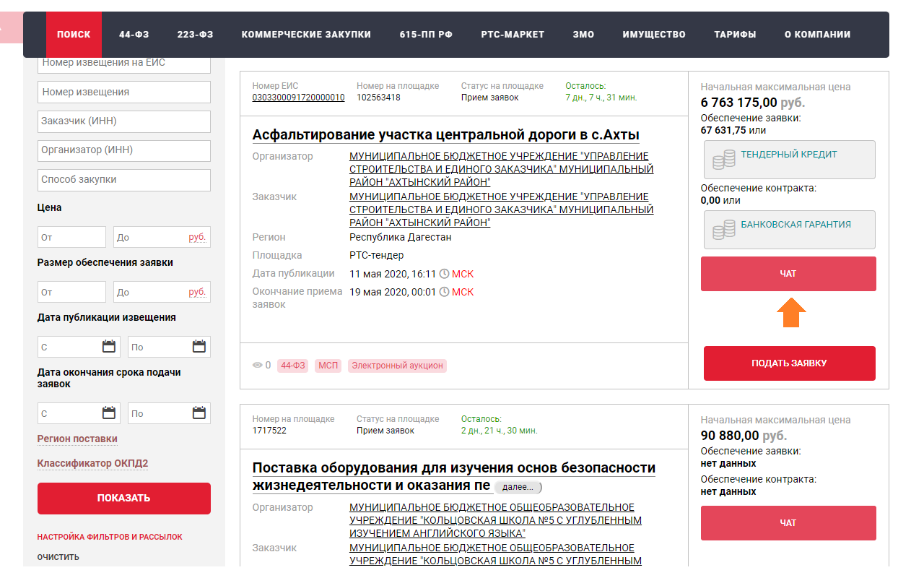Image resolution: width=924 pixels, height=578 pixels.
Task: Open the 615-ПП РФ section
Action: click(426, 34)
